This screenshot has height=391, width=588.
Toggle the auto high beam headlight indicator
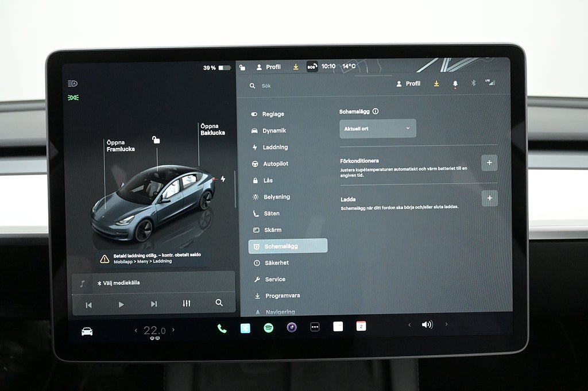click(x=73, y=83)
